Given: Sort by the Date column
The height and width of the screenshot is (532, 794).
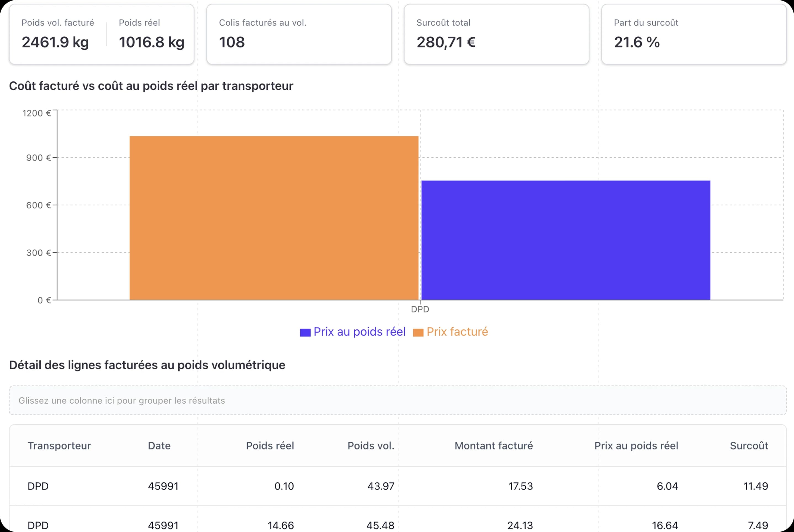Looking at the screenshot, I should (159, 446).
